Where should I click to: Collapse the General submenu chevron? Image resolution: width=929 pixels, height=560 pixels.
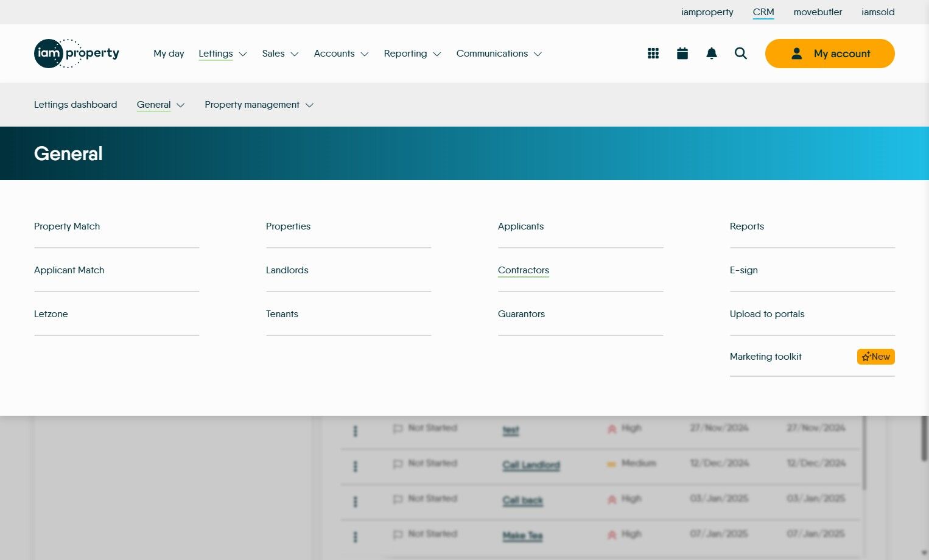pyautogui.click(x=181, y=105)
